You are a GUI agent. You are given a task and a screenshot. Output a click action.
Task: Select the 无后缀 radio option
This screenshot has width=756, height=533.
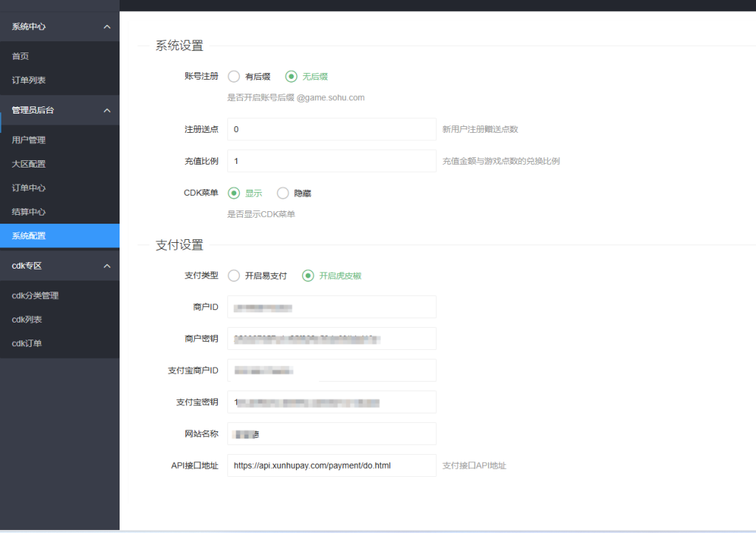point(292,76)
